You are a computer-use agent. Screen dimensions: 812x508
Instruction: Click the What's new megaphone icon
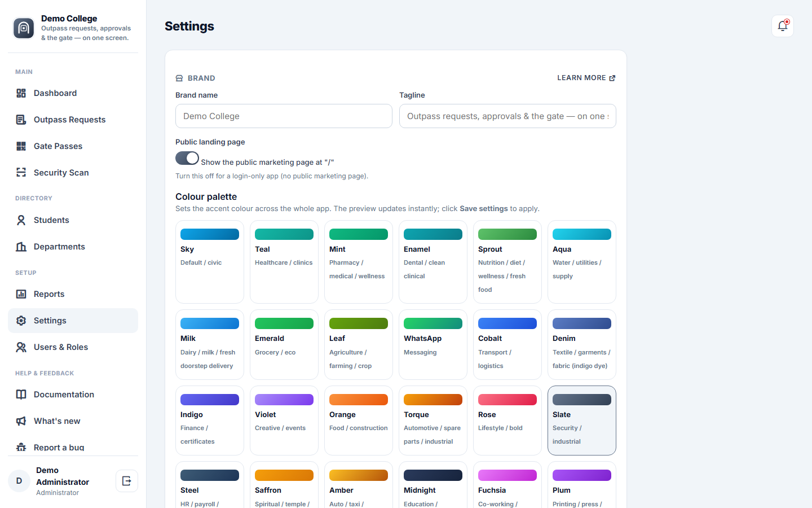coord(21,421)
